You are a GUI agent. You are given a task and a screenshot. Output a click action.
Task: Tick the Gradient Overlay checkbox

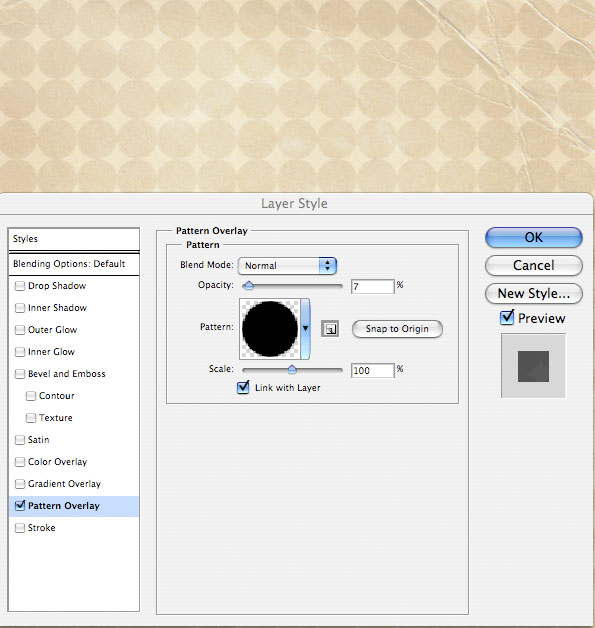point(20,484)
